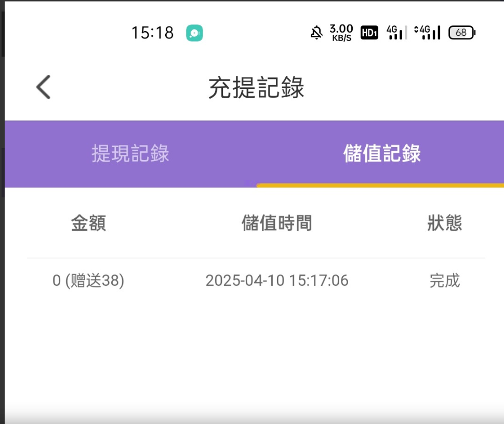Screen dimensions: 504x424
Task: Click the 狀態 column header
Action: coord(445,223)
